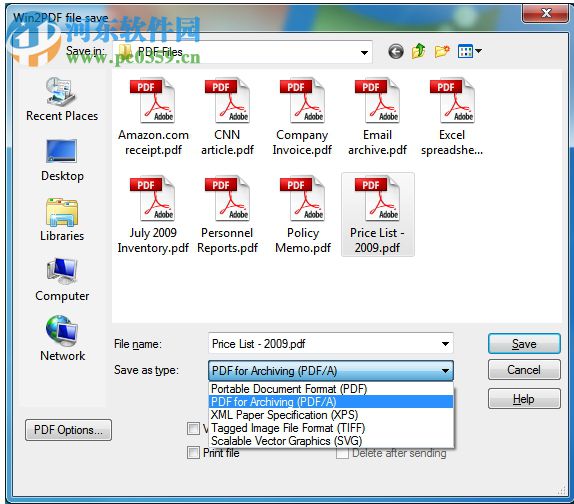Select the Excel spreadsheet PDF file
The height and width of the screenshot is (504, 574).
pos(452,117)
